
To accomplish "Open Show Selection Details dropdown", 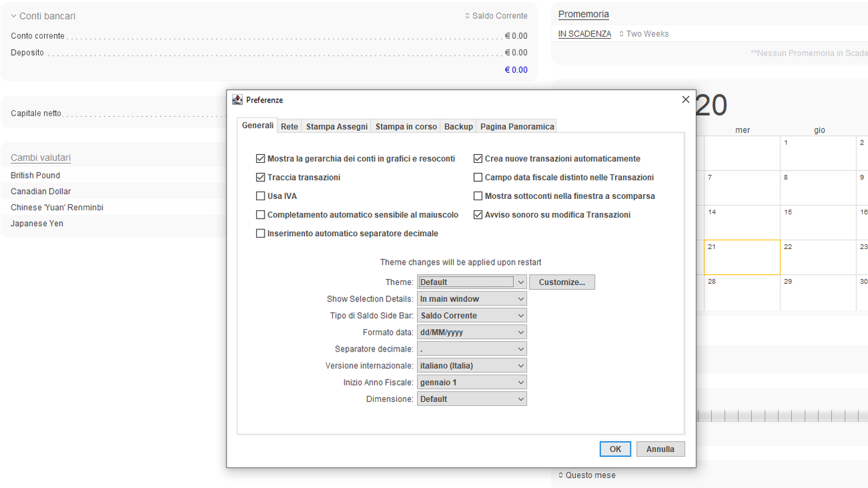I will coord(472,299).
